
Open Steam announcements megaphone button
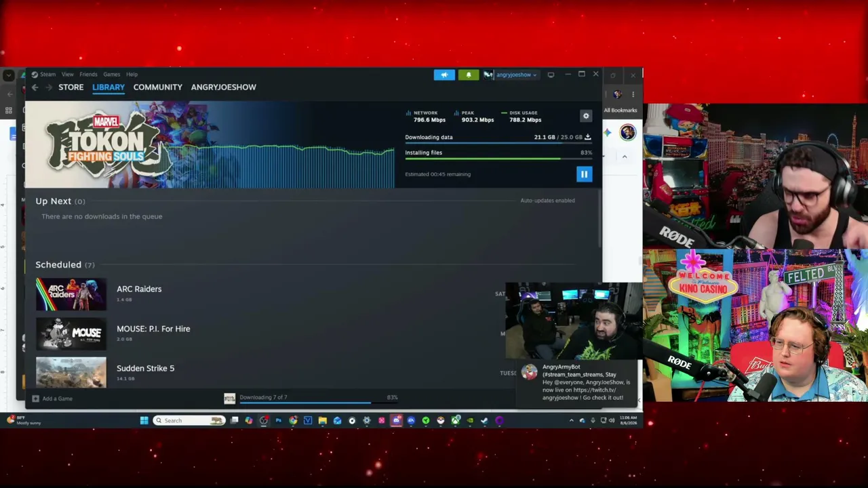pyautogui.click(x=444, y=75)
